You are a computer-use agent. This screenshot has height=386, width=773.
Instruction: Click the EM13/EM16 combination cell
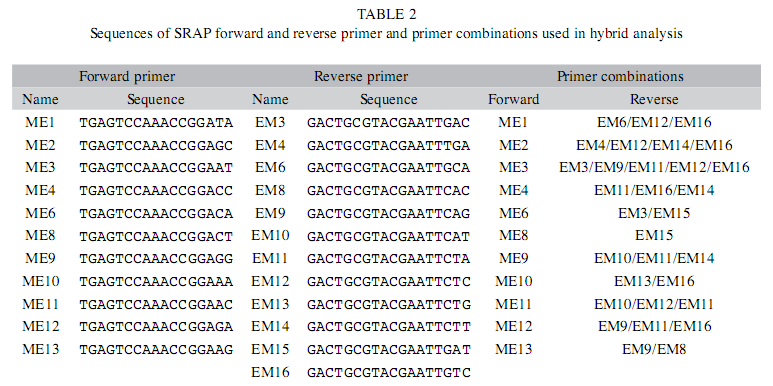pyautogui.click(x=654, y=281)
